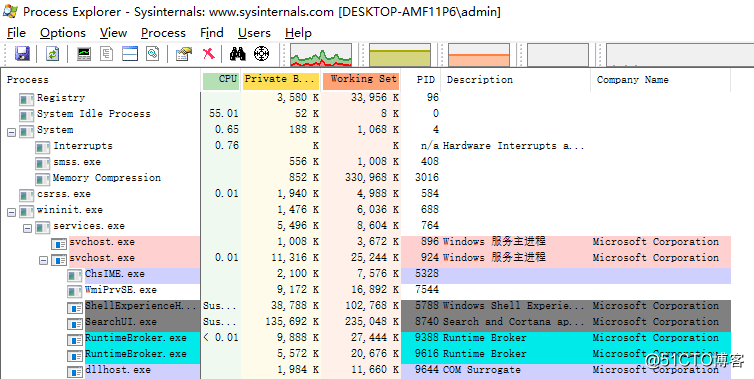
Task: Click the CPU usage history graph
Action: pos(321,55)
